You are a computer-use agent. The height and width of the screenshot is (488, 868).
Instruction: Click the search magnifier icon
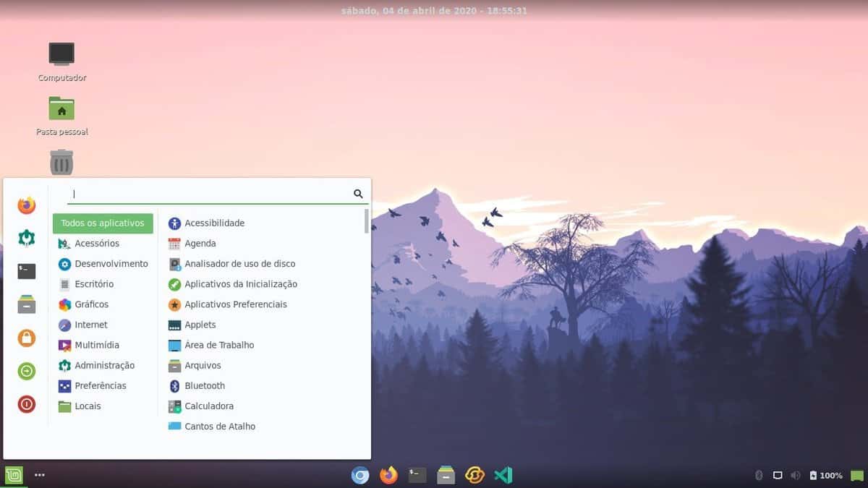(358, 194)
